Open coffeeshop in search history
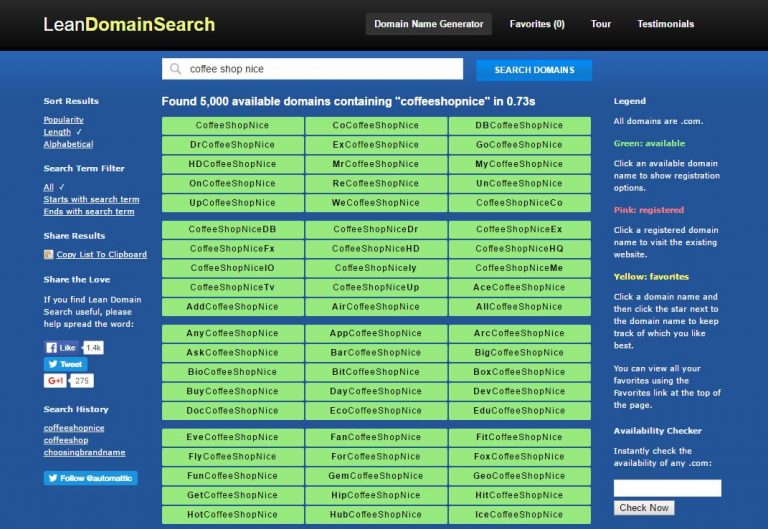This screenshot has height=529, width=768. (66, 440)
